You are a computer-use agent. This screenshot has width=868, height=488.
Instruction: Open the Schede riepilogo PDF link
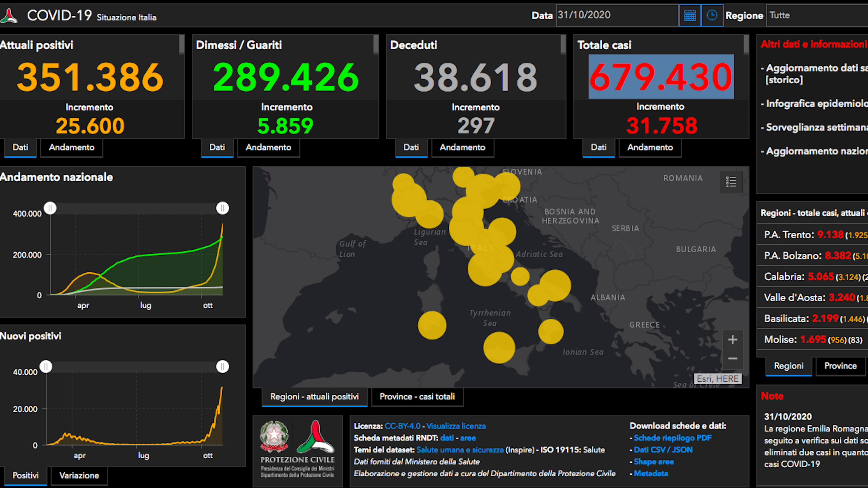673,438
